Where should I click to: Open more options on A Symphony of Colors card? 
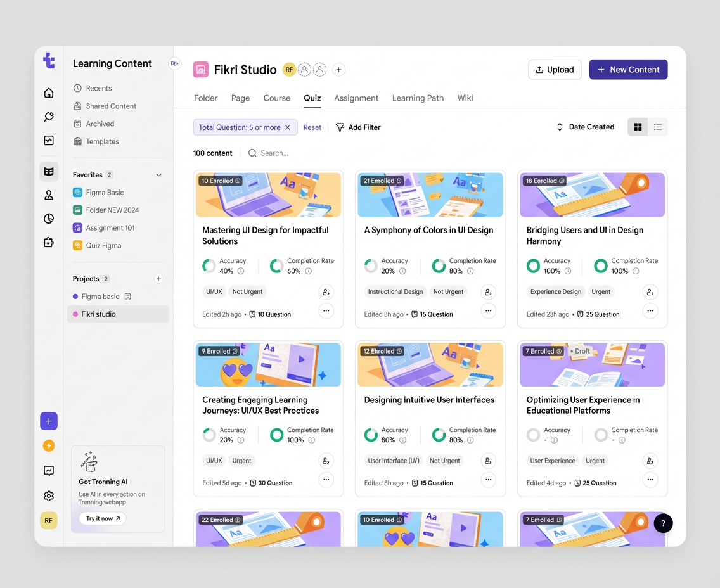[488, 311]
